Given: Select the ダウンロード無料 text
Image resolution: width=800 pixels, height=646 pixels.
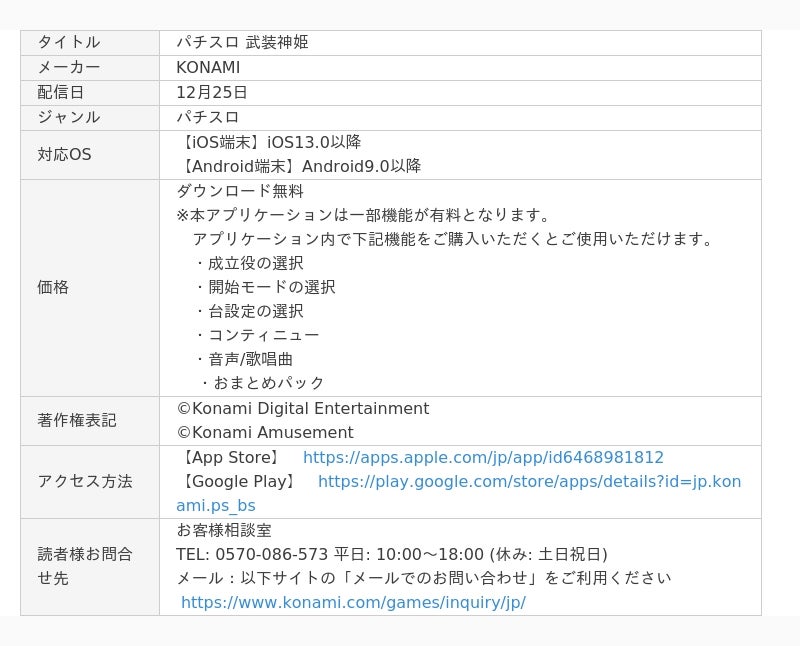Looking at the screenshot, I should 240,191.
